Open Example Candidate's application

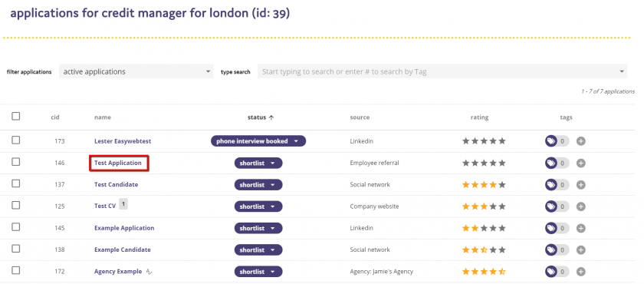123,250
